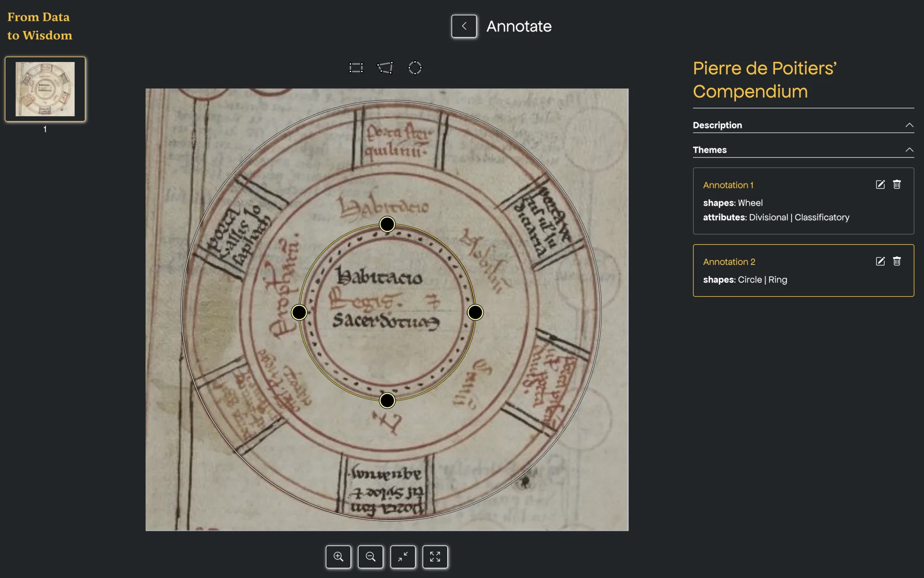Open From Data to Wisdom home link

point(40,26)
